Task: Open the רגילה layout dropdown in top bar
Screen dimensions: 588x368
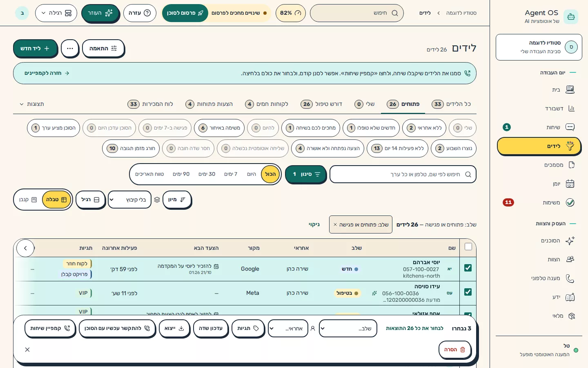Action: (x=56, y=13)
